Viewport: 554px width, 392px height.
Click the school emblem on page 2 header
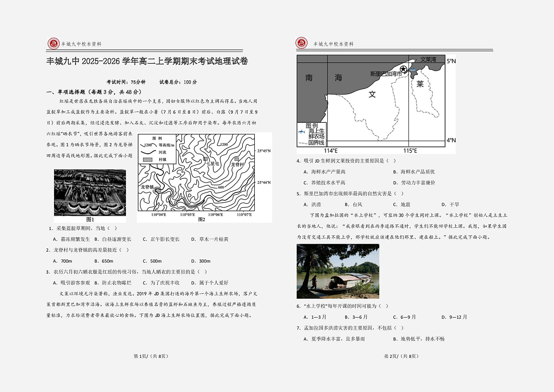[x=301, y=43]
